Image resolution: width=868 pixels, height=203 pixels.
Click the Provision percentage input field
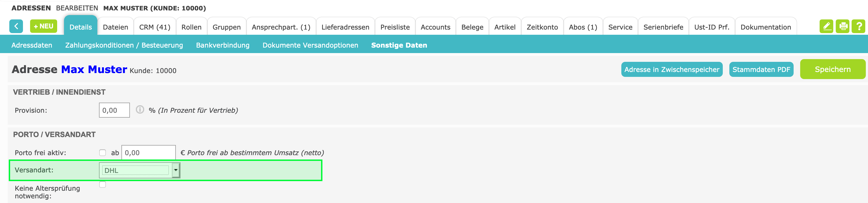point(114,110)
